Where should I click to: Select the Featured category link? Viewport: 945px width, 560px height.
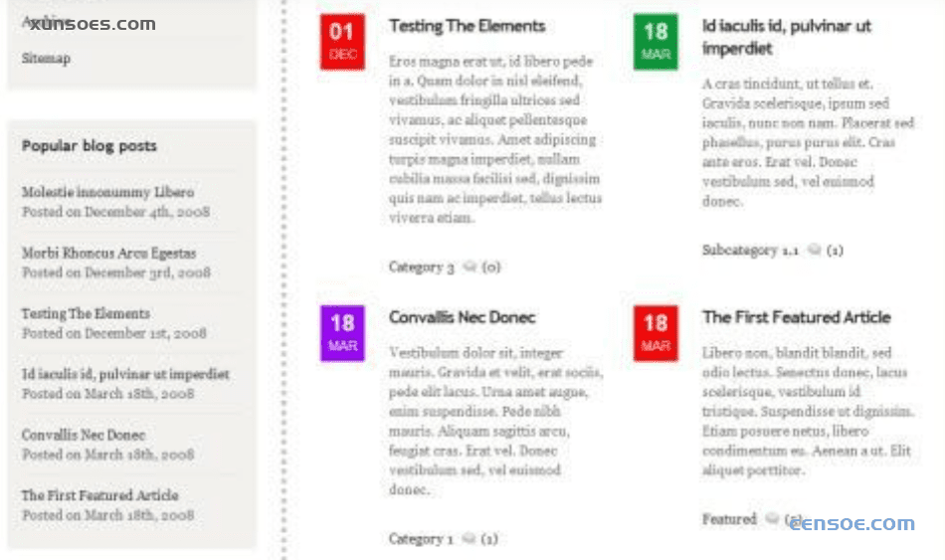(x=729, y=519)
